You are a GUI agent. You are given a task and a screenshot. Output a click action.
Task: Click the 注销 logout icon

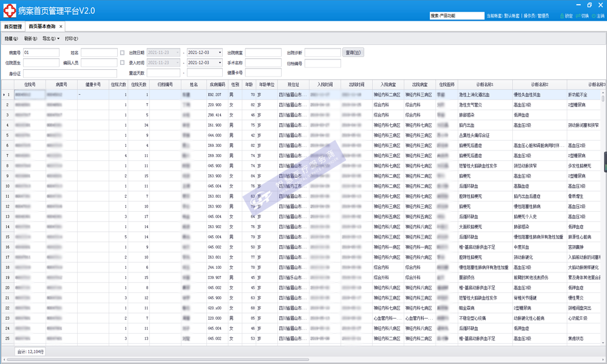click(594, 16)
